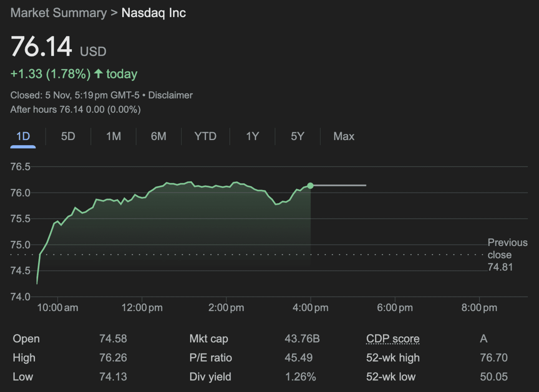This screenshot has width=539, height=392.
Task: Click the Mkt cap value 43.76B
Action: [x=302, y=339]
